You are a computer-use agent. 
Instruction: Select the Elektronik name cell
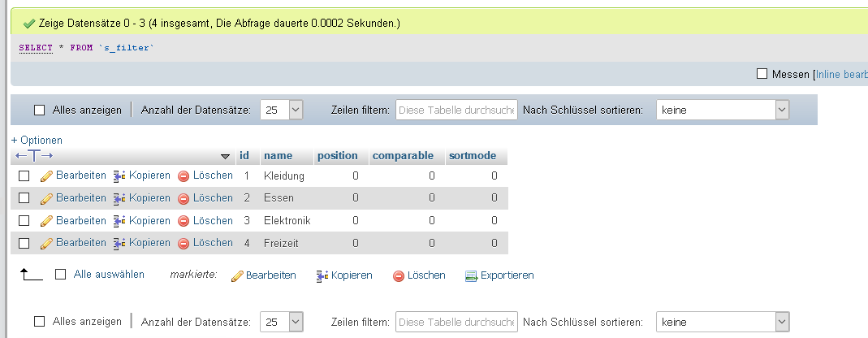coord(287,221)
